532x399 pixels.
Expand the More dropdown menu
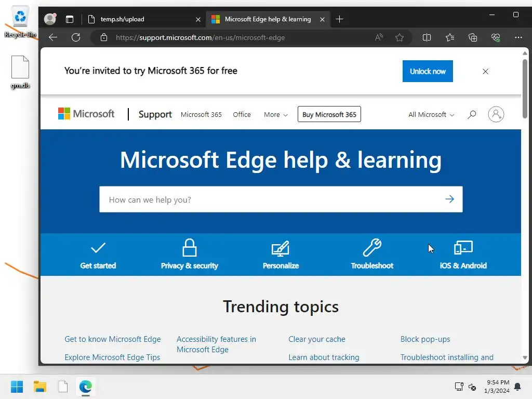point(275,115)
